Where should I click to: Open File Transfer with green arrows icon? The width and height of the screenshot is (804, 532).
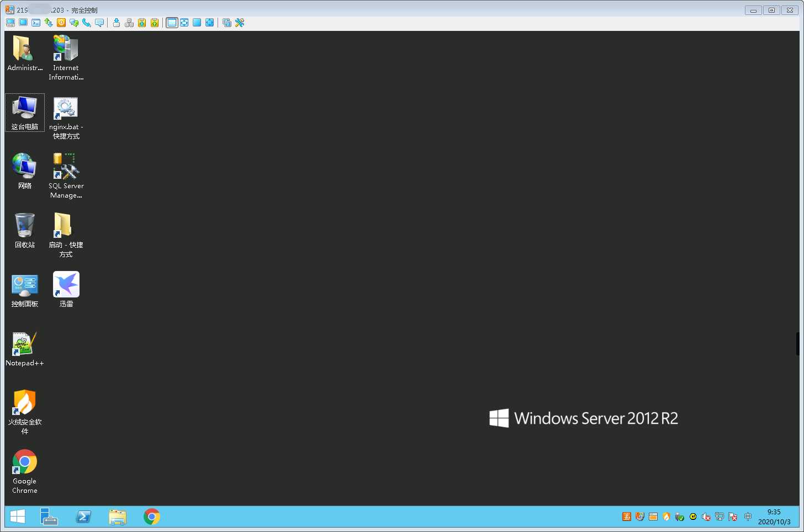coord(49,23)
